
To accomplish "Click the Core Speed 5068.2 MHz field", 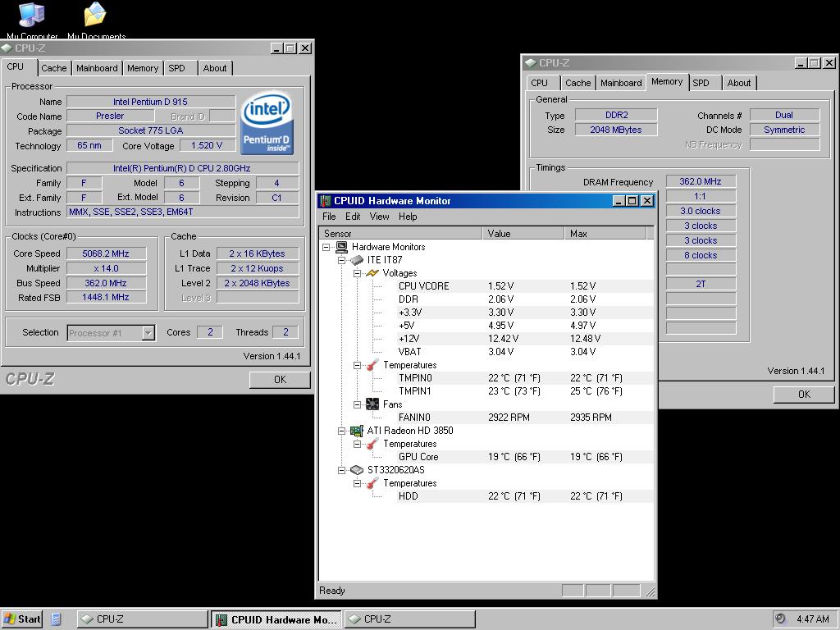I will pyautogui.click(x=106, y=254).
